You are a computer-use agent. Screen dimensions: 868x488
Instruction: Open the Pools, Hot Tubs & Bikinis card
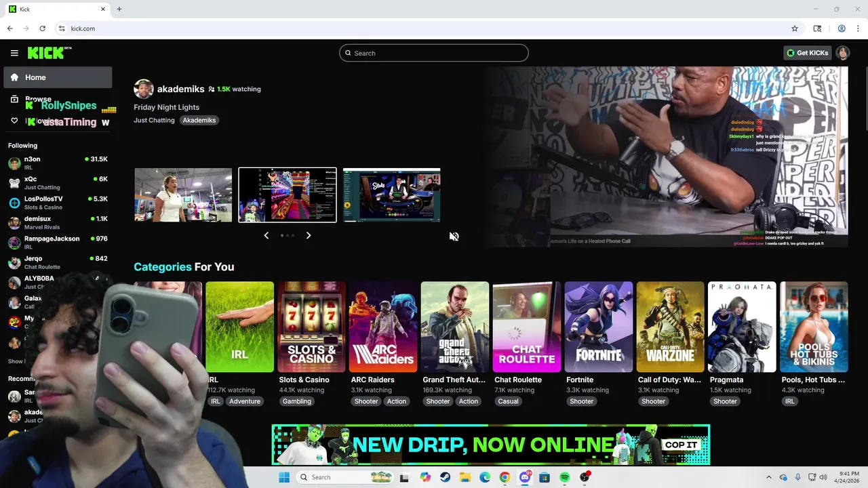(x=814, y=327)
